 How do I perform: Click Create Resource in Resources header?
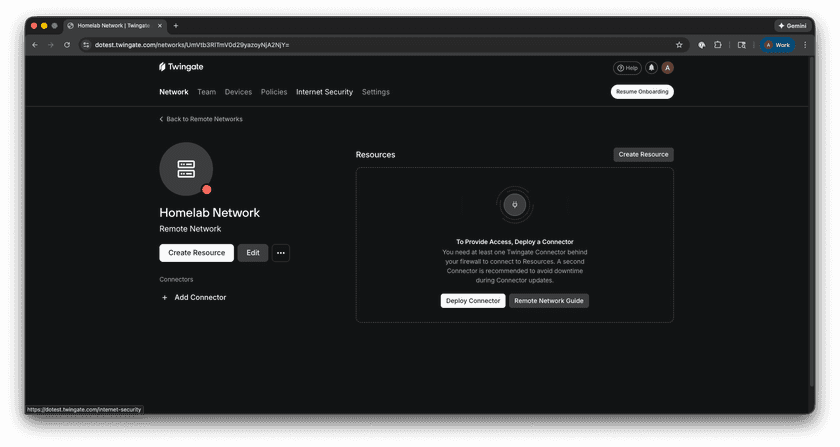643,154
